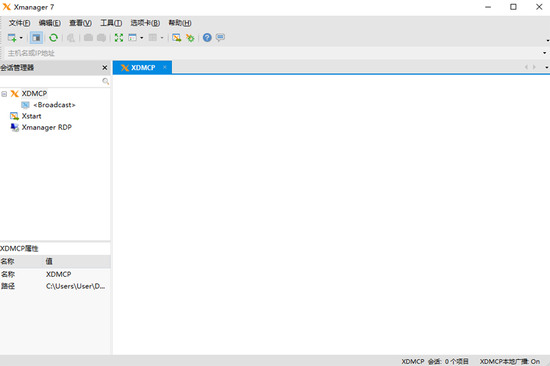Viewport: 550px width, 366px height.
Task: Click the speech bubble feedback icon
Action: coord(220,37)
